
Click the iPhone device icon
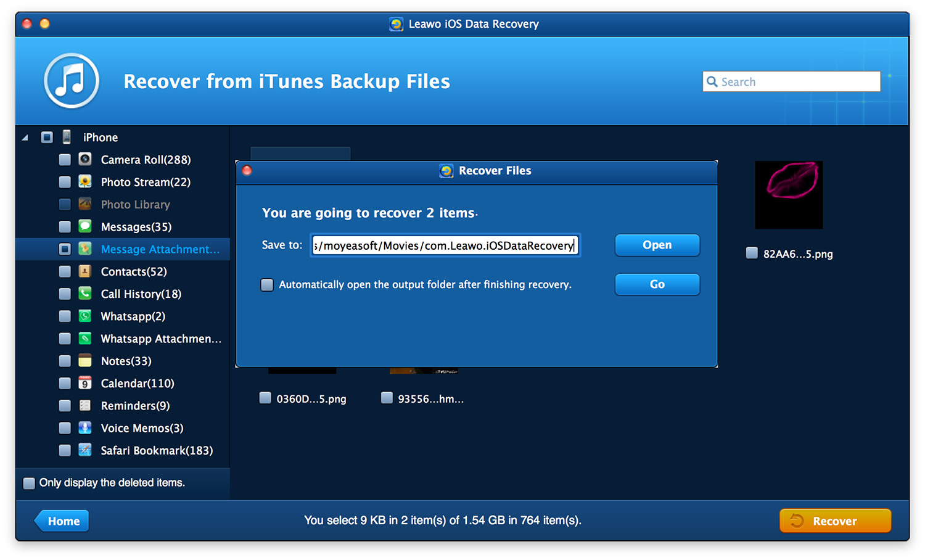pyautogui.click(x=67, y=137)
